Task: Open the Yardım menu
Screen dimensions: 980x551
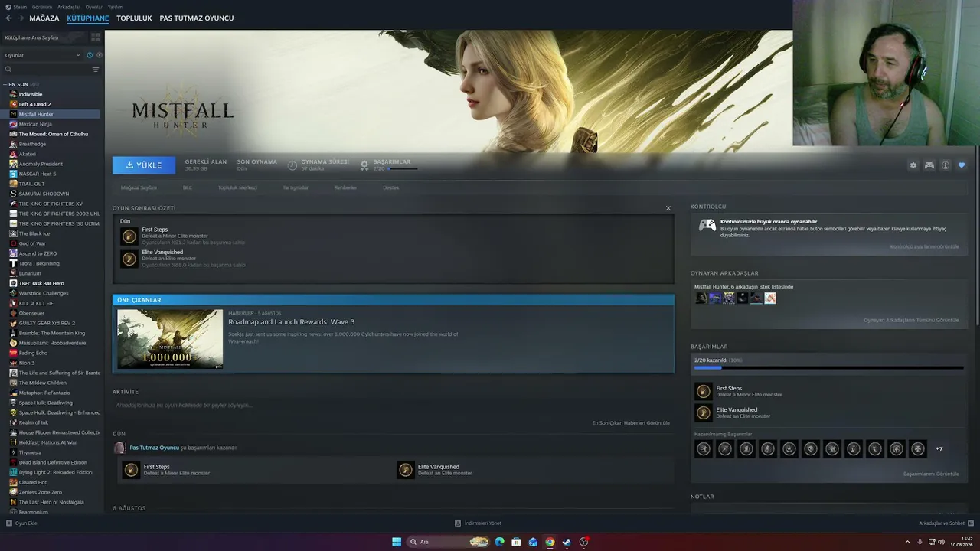Action: pos(116,7)
